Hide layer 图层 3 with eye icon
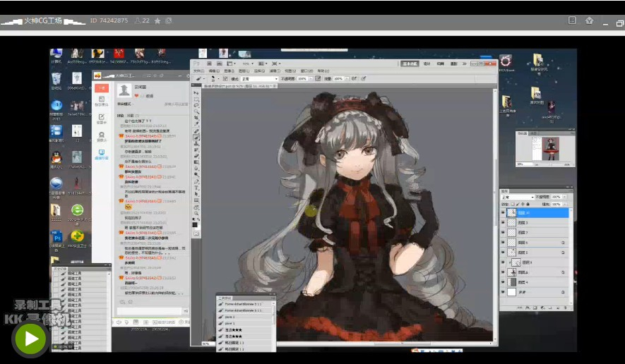Screen dimensions: 625x364 pos(503,223)
